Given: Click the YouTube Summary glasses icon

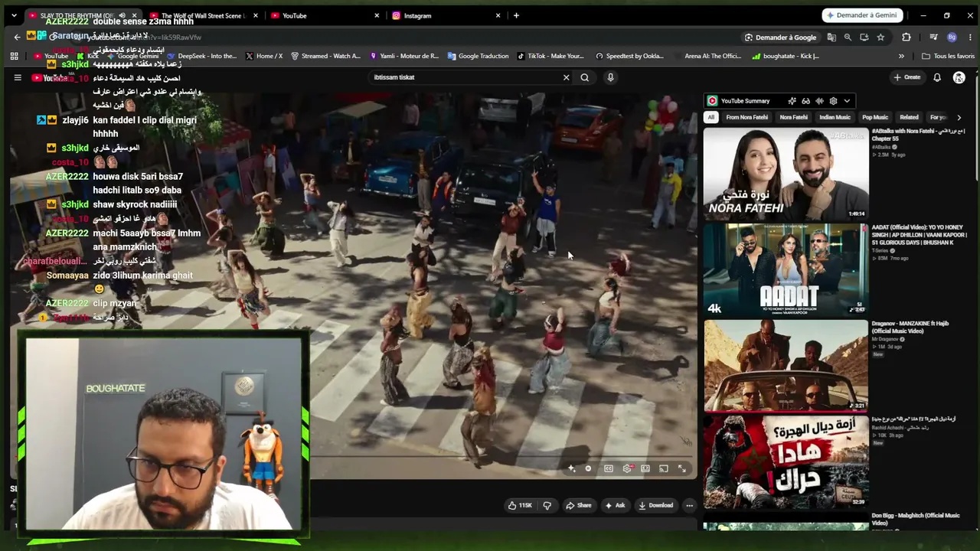Looking at the screenshot, I should click(805, 101).
